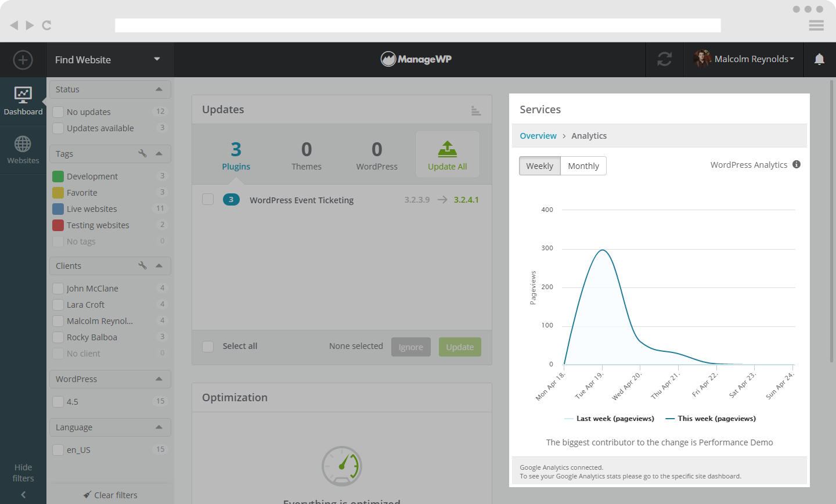
Task: Select the green Development tag swatch
Action: click(x=58, y=176)
